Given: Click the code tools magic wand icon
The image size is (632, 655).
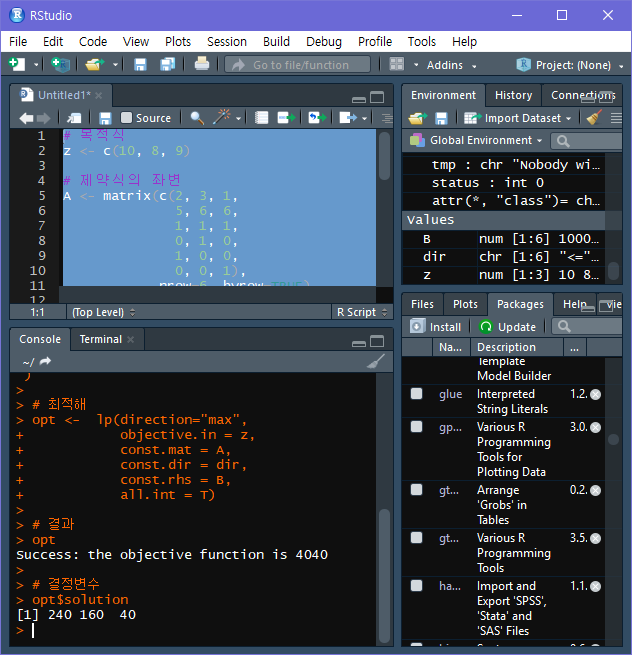Looking at the screenshot, I should pyautogui.click(x=222, y=118).
